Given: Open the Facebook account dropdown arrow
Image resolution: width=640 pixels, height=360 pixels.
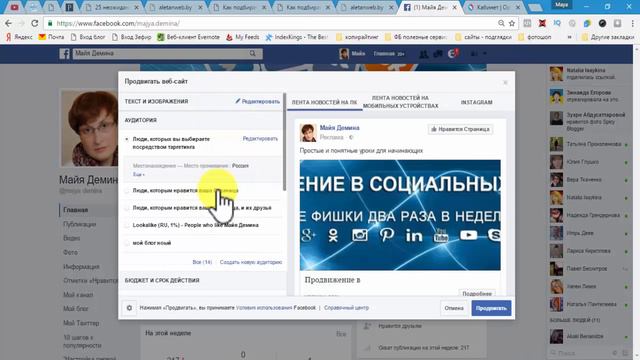Looking at the screenshot, I should (484, 53).
